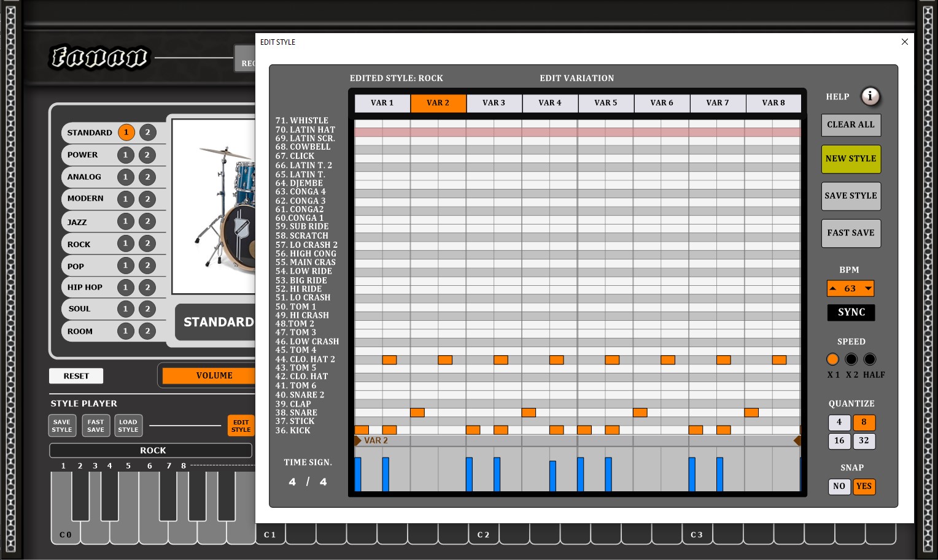
Task: Click the drum kit image
Action: (214, 206)
